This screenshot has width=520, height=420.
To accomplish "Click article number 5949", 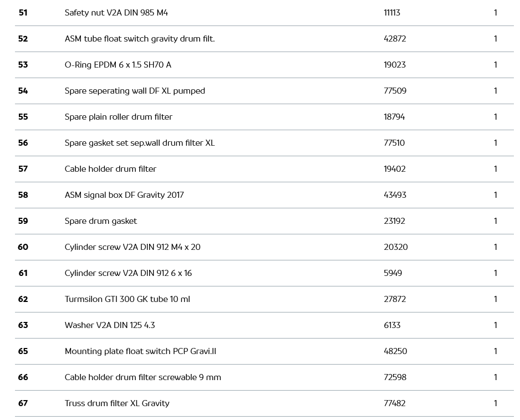I will [x=392, y=273].
